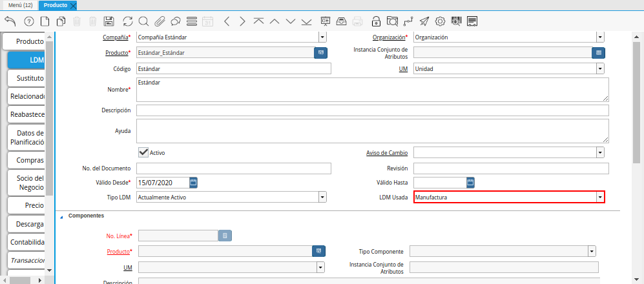Click the gear process icon in the toolbar
This screenshot has height=284, width=644.
(x=440, y=21)
